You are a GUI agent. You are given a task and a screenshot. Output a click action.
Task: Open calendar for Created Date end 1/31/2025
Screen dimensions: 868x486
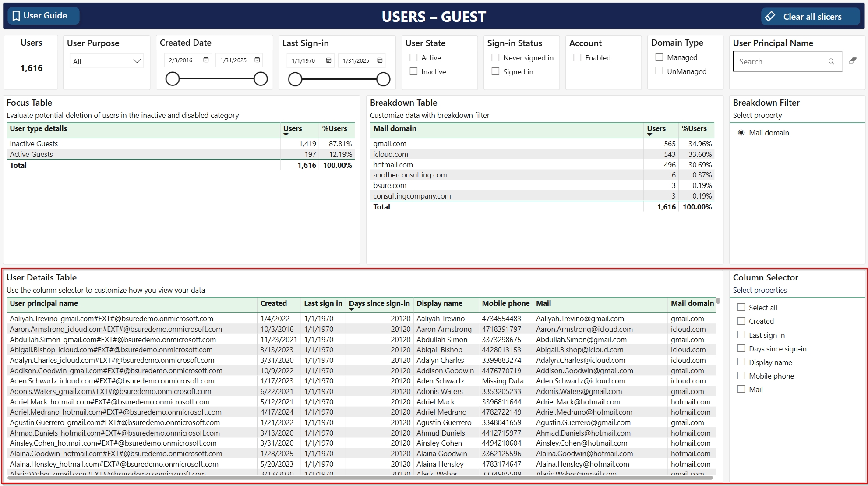(x=257, y=60)
